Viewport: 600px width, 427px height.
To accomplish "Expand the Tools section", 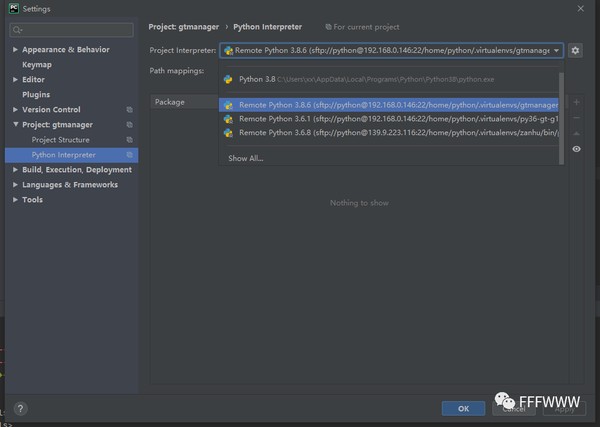I will 15,199.
